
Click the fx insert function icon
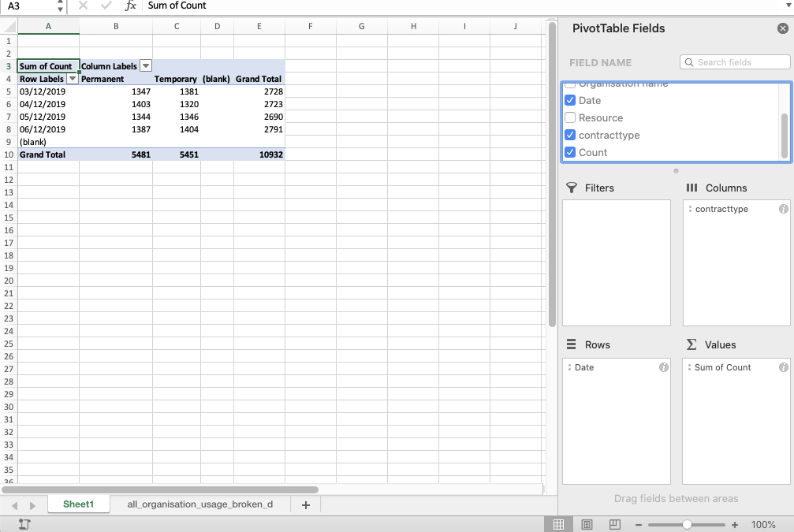click(x=131, y=6)
